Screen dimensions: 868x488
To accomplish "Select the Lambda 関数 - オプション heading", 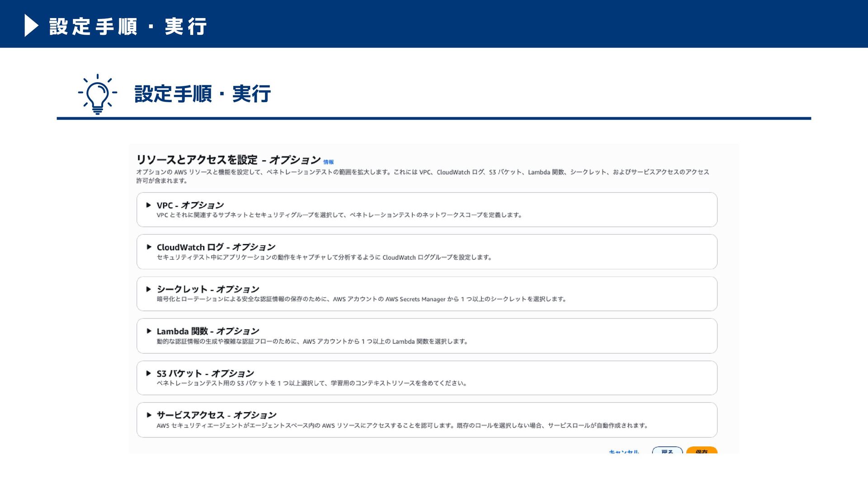I will pyautogui.click(x=208, y=331).
